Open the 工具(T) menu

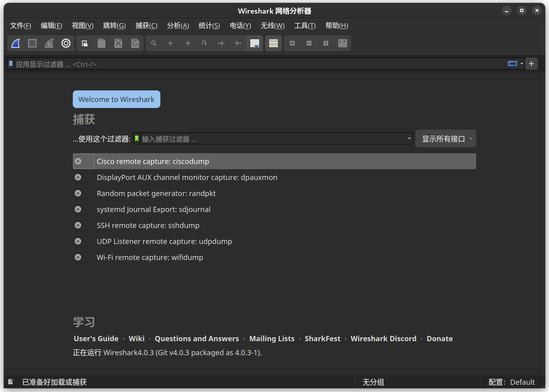pyautogui.click(x=305, y=26)
